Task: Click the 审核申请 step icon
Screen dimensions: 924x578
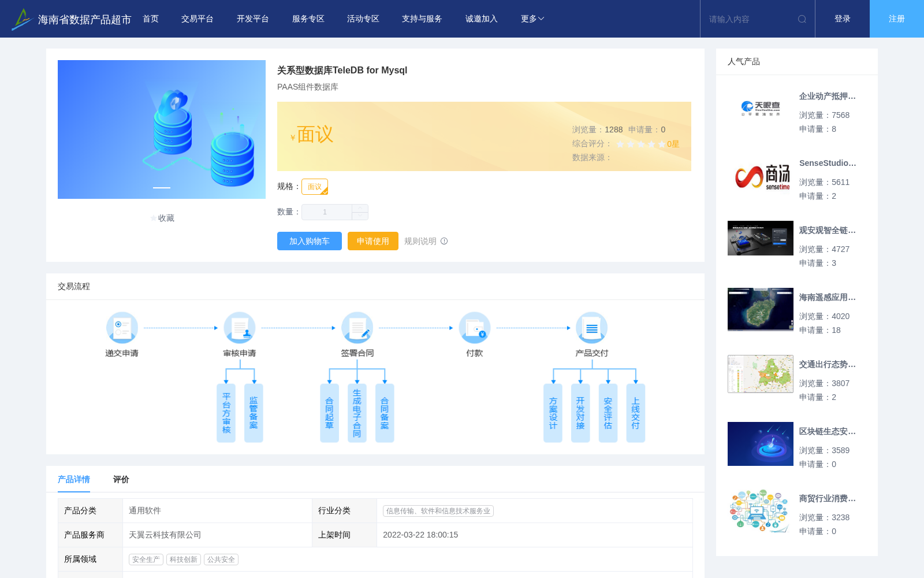Action: [x=240, y=328]
